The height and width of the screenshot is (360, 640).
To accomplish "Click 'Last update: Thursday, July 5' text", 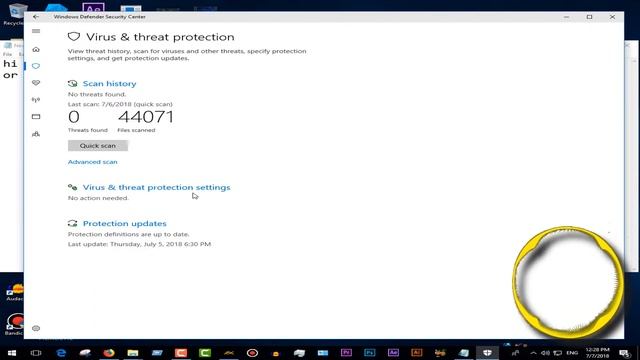I will click(x=140, y=244).
